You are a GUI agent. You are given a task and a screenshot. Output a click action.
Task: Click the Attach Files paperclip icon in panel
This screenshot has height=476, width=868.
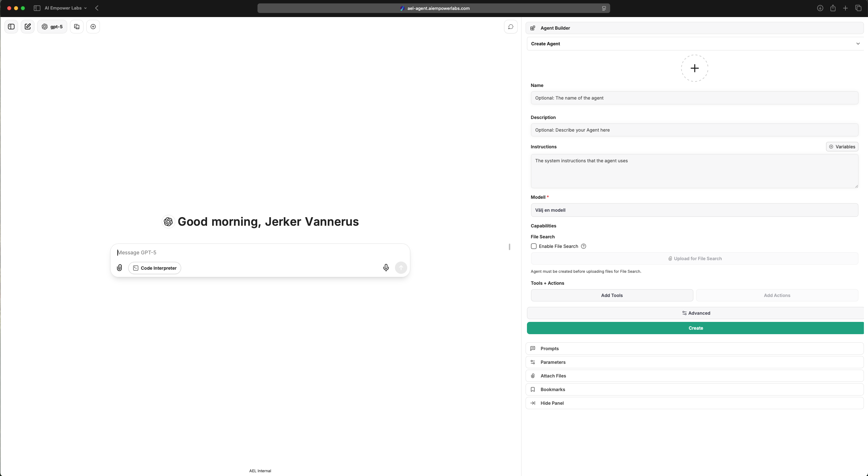pyautogui.click(x=533, y=376)
